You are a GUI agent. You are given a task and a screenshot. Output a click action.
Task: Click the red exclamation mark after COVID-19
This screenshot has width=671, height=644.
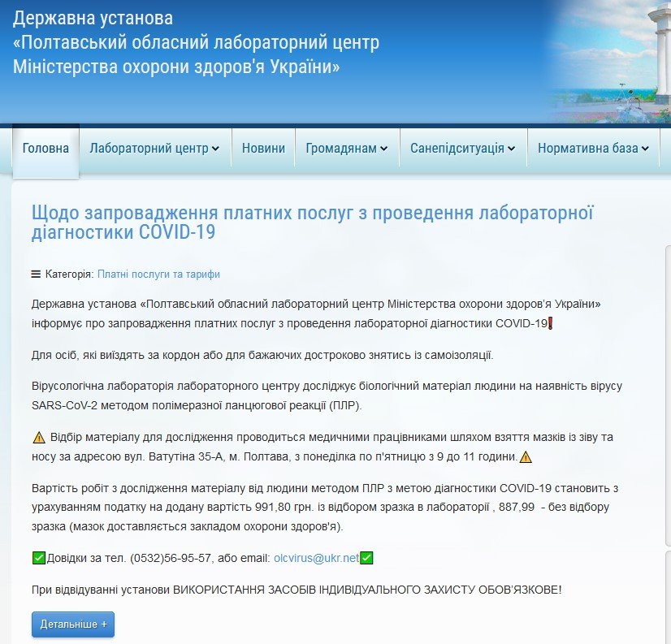tap(552, 324)
